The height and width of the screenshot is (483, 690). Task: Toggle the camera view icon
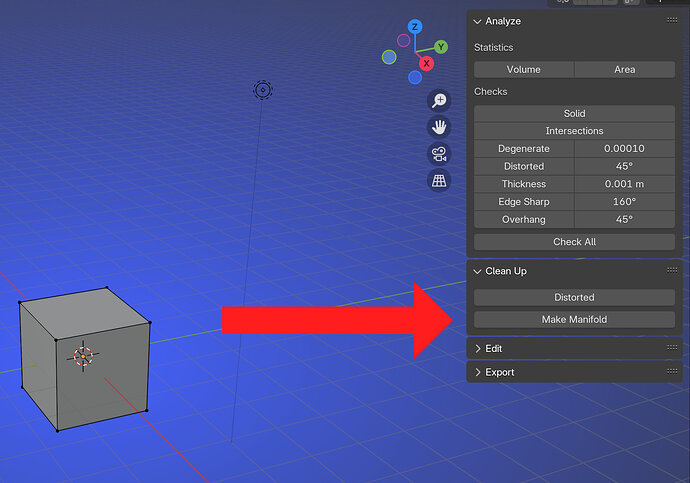click(439, 154)
